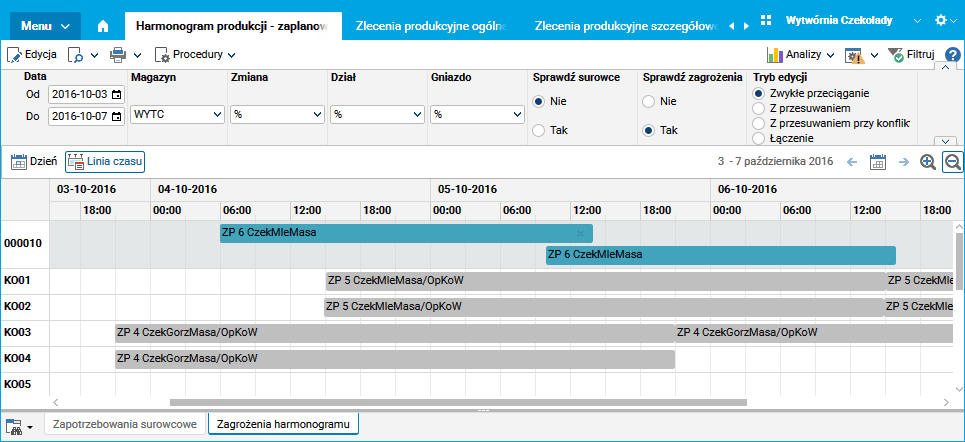Screen dimensions: 965x442
Task: Open Zagrożenia harmonogramu tab
Action: click(284, 424)
